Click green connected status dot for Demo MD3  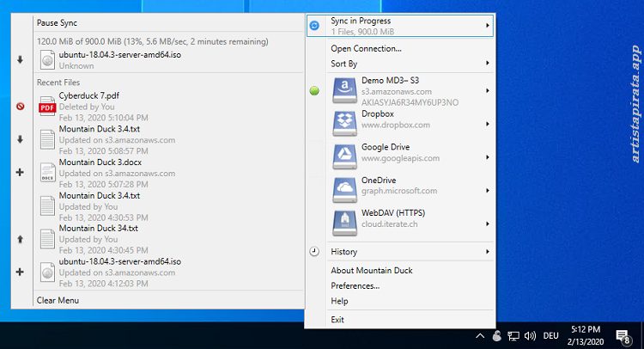[x=314, y=90]
